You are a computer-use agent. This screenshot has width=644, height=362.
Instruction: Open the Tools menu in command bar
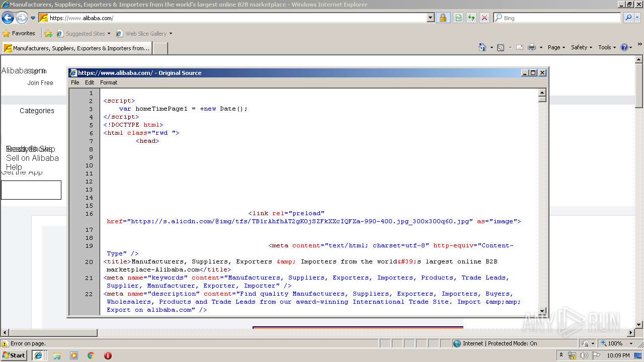pyautogui.click(x=607, y=47)
